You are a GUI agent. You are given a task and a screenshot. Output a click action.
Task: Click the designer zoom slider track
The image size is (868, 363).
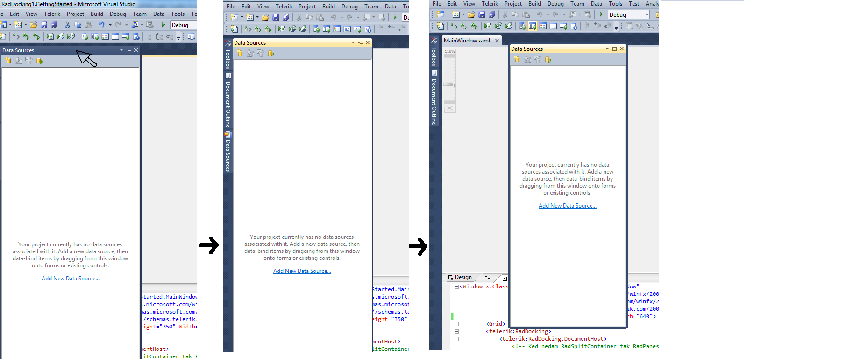pyautogui.click(x=449, y=78)
